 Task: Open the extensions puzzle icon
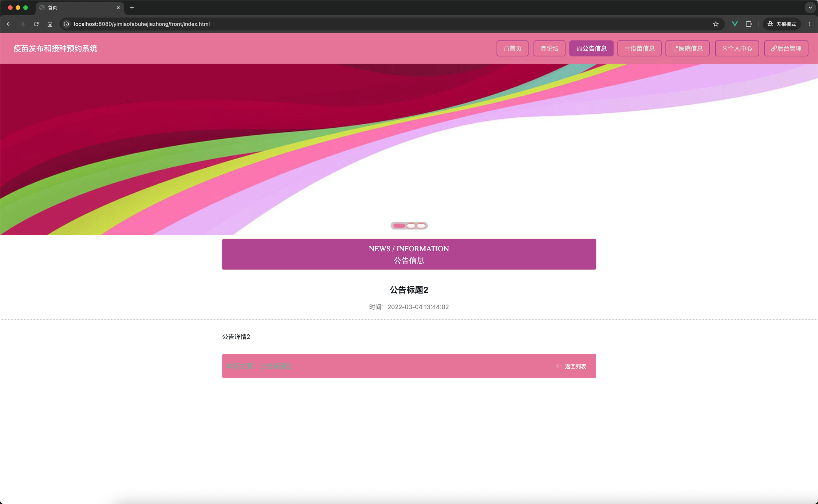[749, 24]
